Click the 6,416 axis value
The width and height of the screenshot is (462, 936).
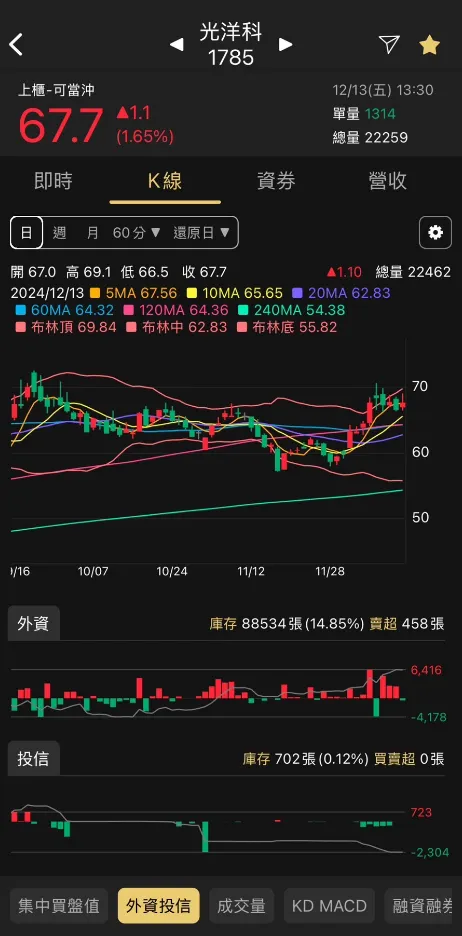tap(426, 670)
